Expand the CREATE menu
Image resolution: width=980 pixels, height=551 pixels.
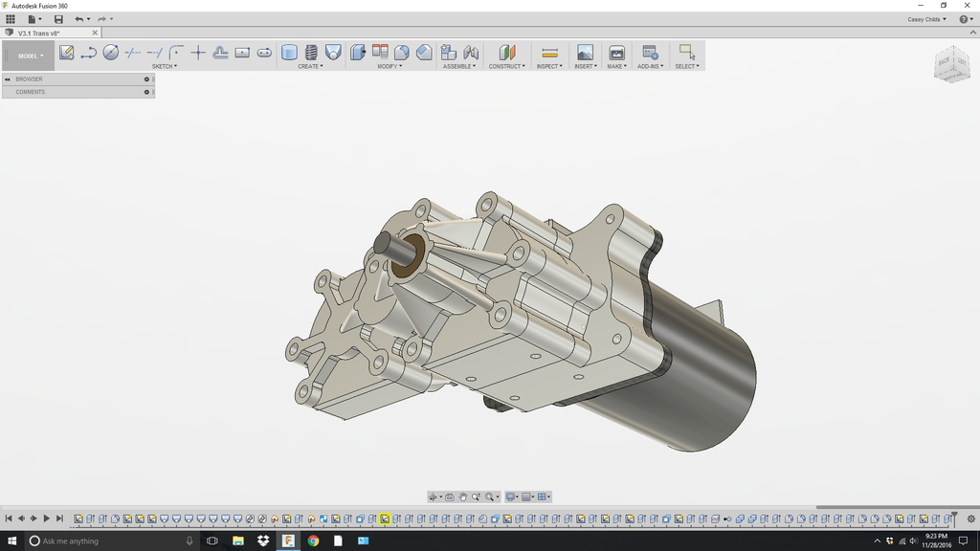click(310, 66)
